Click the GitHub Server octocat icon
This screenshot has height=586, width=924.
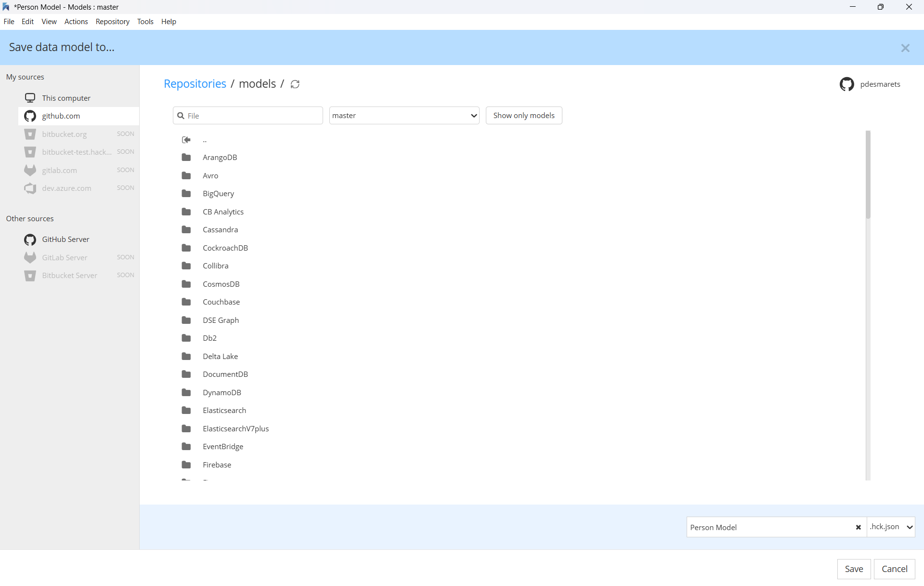(30, 240)
